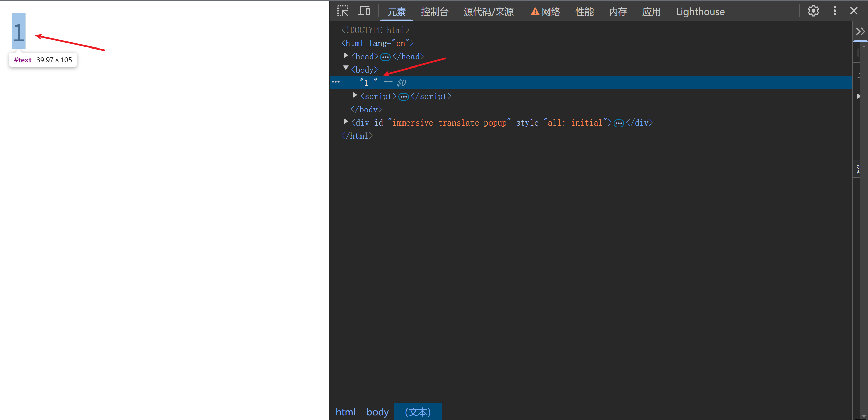Click the network warning triangle icon
This screenshot has height=420, width=868.
click(x=535, y=12)
